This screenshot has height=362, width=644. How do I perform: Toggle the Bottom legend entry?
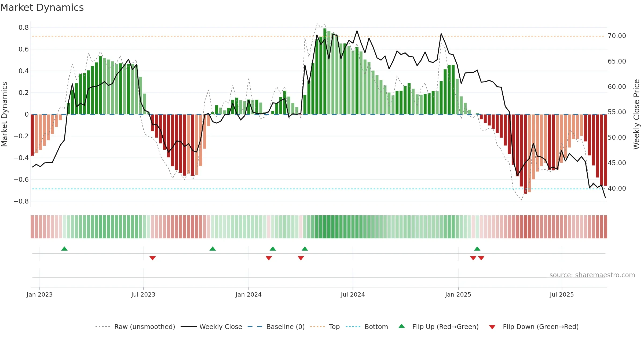pos(367,327)
